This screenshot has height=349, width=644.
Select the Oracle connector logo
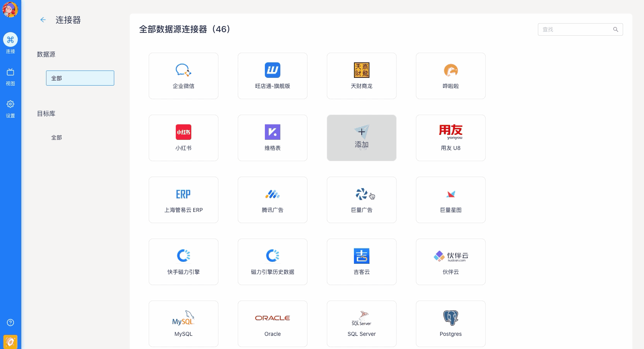point(273,318)
